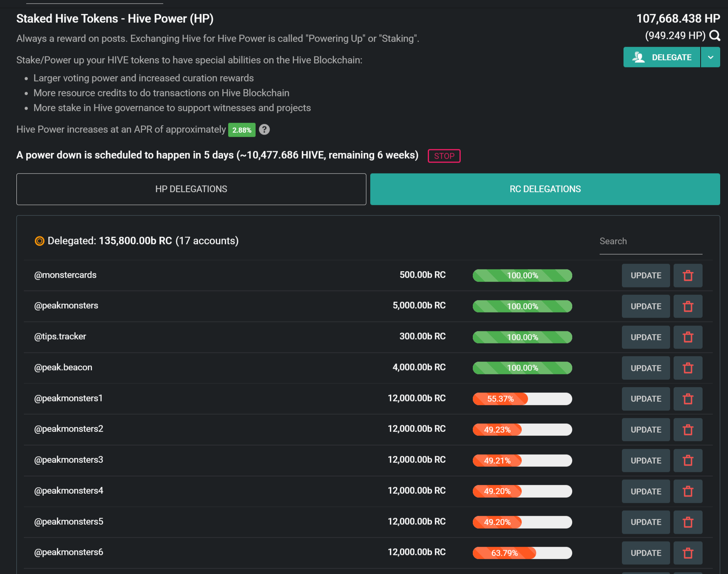Screen dimensions: 728x574
Task: Click the 2.88% APR badge
Action: coord(242,130)
